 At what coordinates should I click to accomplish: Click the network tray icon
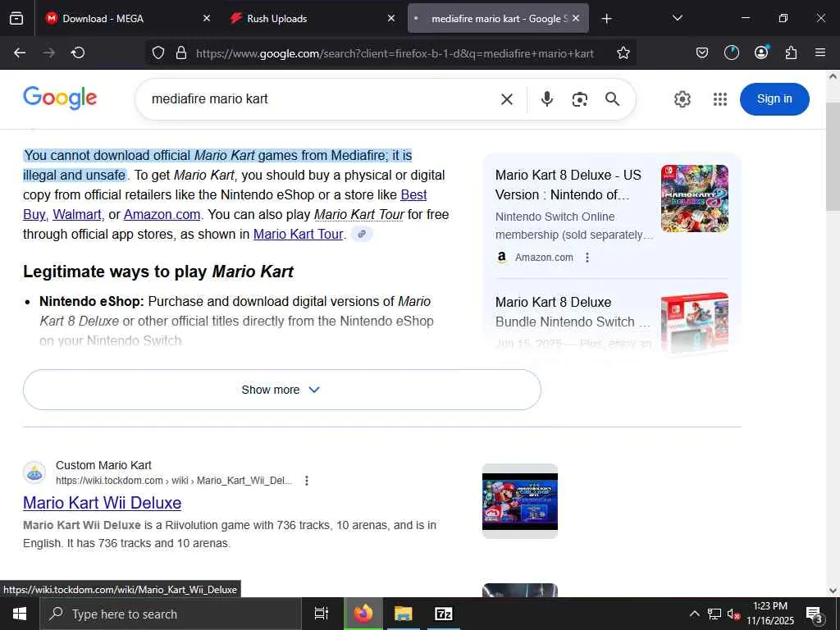point(714,614)
